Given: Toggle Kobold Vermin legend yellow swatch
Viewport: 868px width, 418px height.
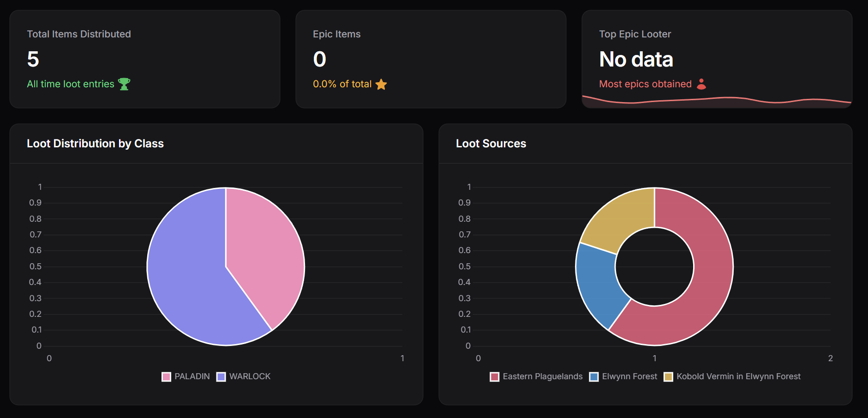Looking at the screenshot, I should pos(668,377).
